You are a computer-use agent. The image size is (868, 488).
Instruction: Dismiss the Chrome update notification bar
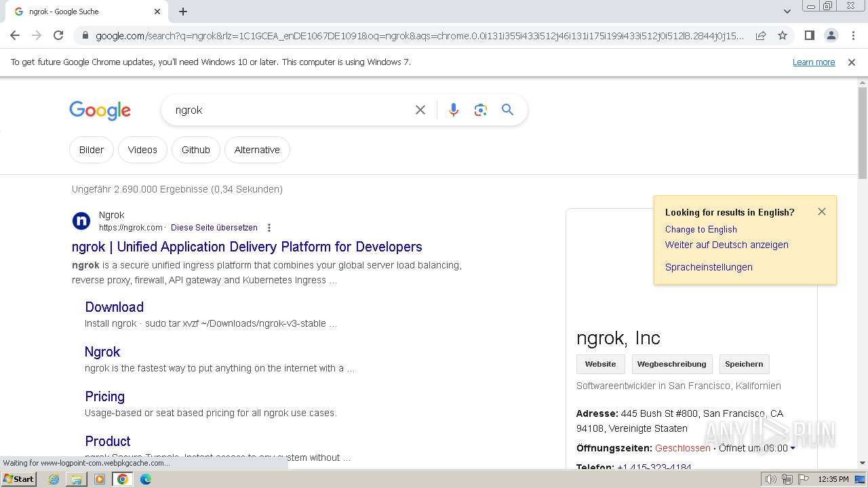(852, 62)
